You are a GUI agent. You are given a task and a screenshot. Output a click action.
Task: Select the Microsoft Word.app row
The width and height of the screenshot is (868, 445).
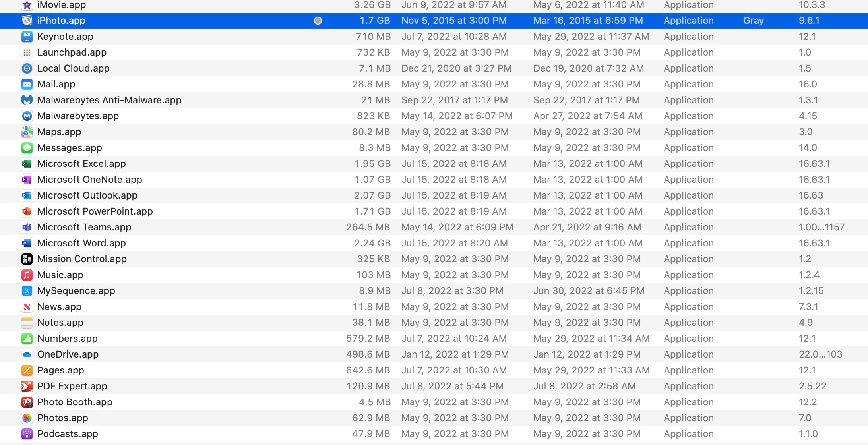[x=81, y=243]
